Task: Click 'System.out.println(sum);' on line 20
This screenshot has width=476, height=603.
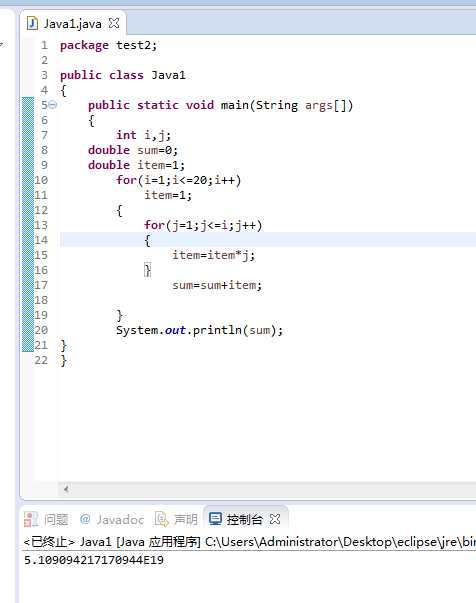Action: coord(200,330)
